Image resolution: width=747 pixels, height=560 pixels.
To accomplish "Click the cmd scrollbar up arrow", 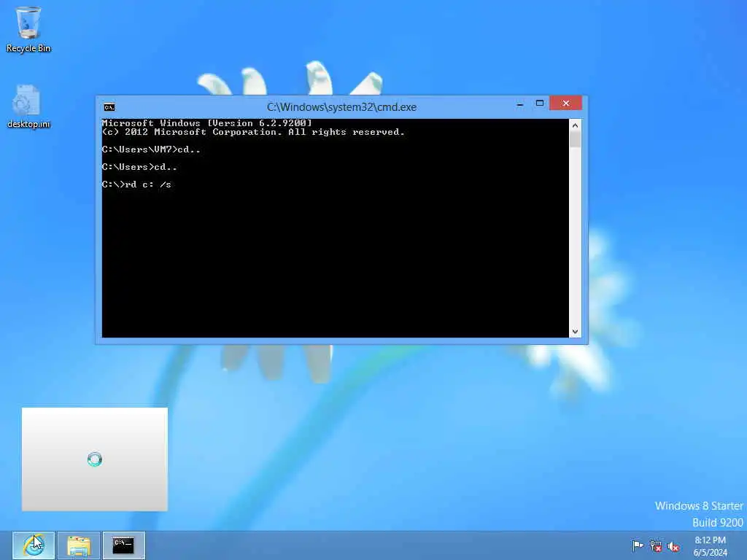I will pos(575,125).
